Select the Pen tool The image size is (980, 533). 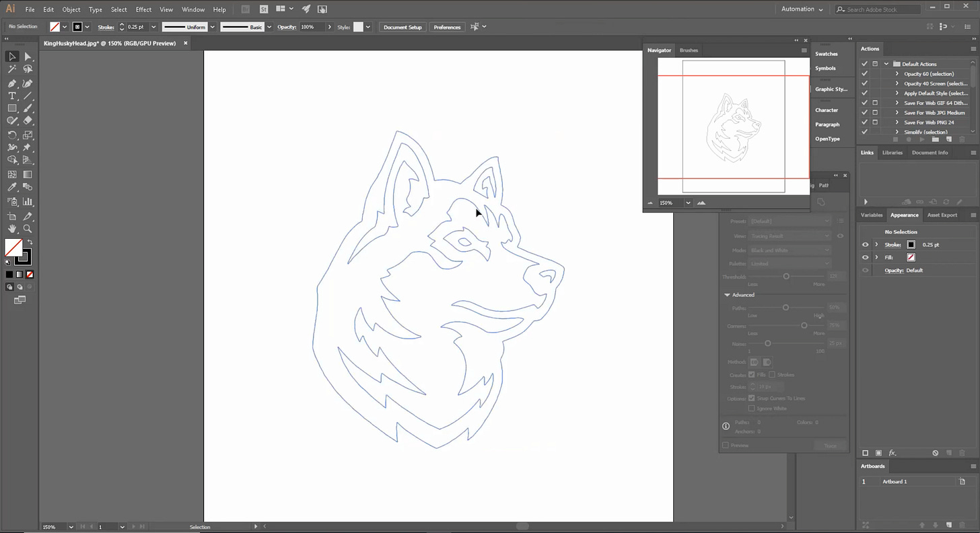[x=12, y=83]
